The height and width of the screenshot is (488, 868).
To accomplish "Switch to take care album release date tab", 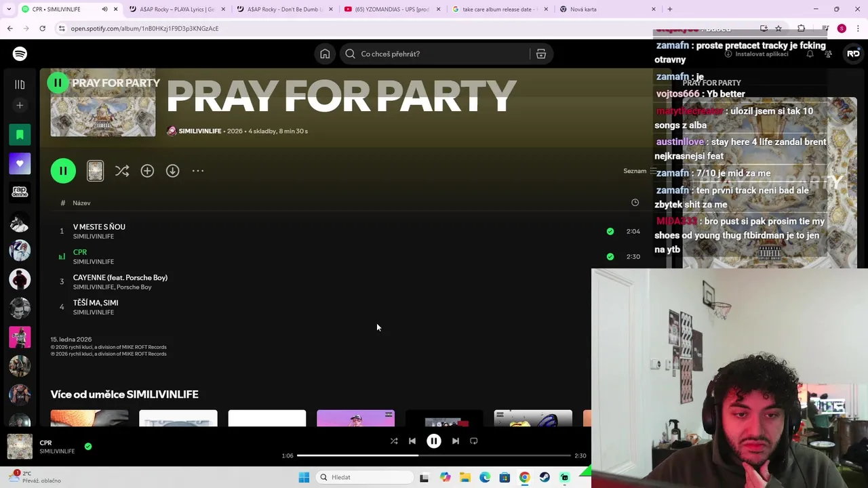I will [x=500, y=9].
